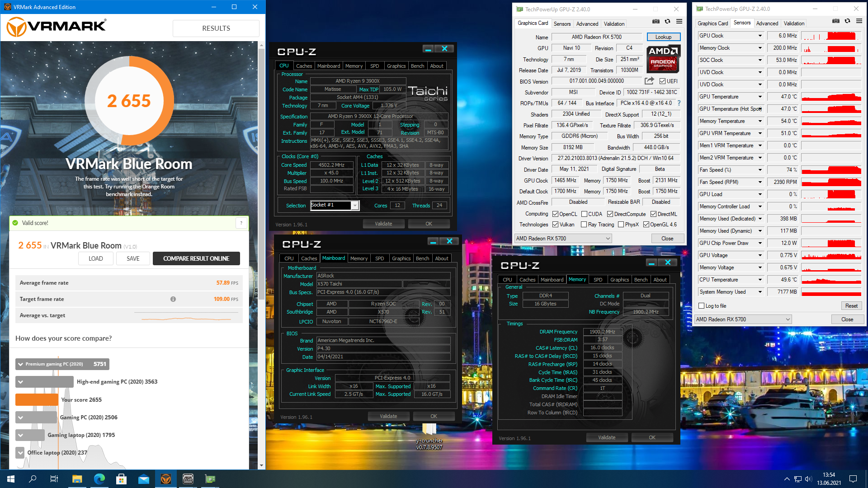Click the orange Your score 2655 bar

[x=37, y=400]
